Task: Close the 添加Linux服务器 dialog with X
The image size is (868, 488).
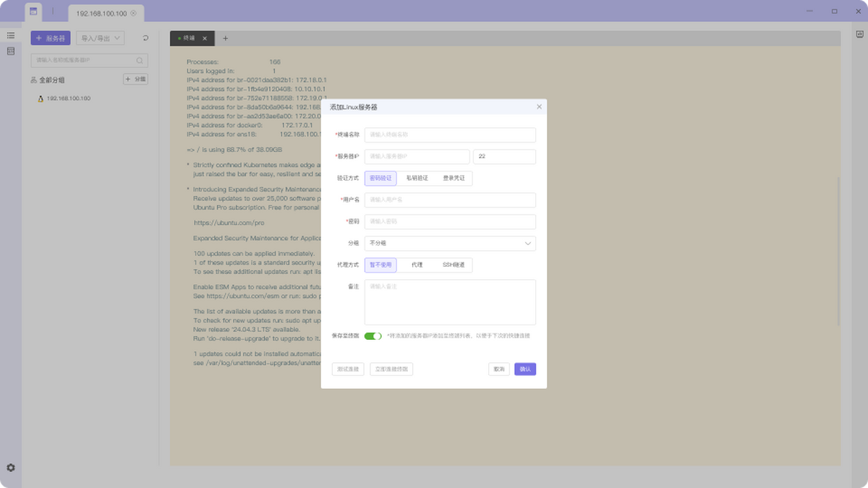Action: point(539,107)
